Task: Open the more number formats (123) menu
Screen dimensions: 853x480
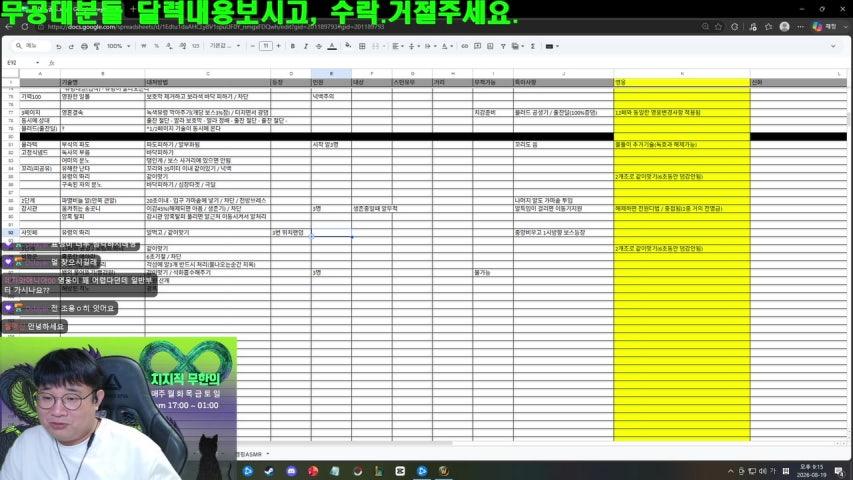Action: (x=196, y=46)
